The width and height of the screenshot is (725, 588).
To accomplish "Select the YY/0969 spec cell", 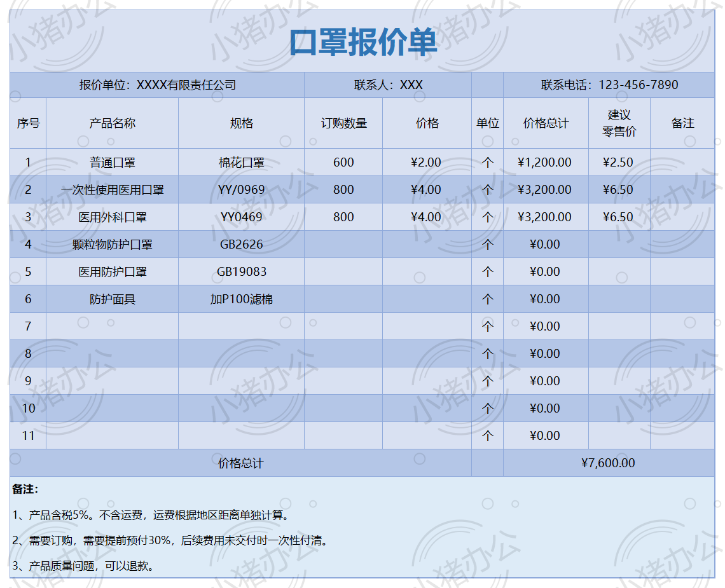I will click(x=242, y=189).
